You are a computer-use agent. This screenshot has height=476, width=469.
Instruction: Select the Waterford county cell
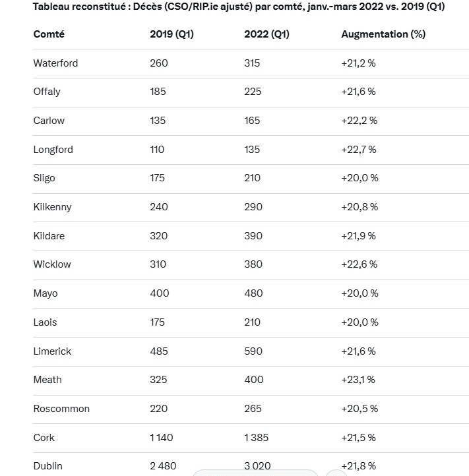pyautogui.click(x=55, y=63)
